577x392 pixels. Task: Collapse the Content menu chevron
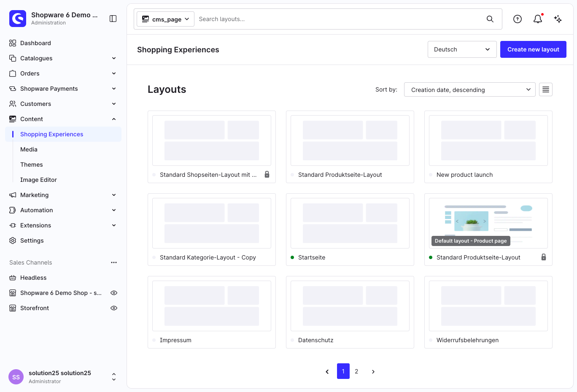point(114,119)
